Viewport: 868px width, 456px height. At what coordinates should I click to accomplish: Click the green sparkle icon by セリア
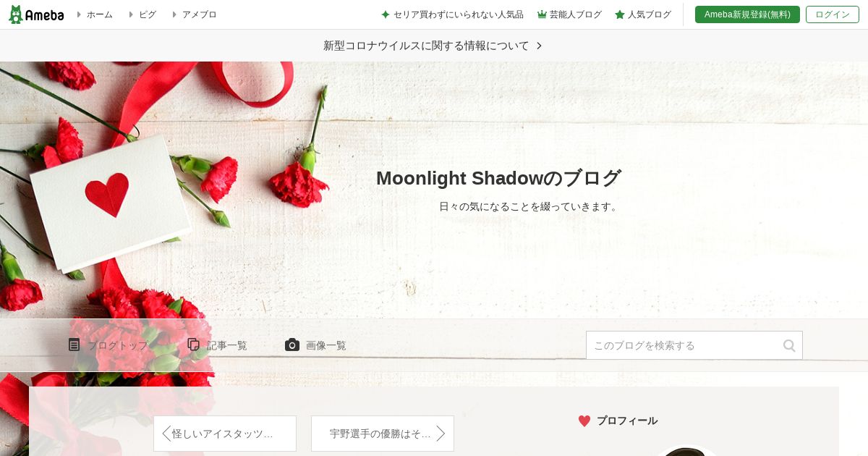(386, 14)
